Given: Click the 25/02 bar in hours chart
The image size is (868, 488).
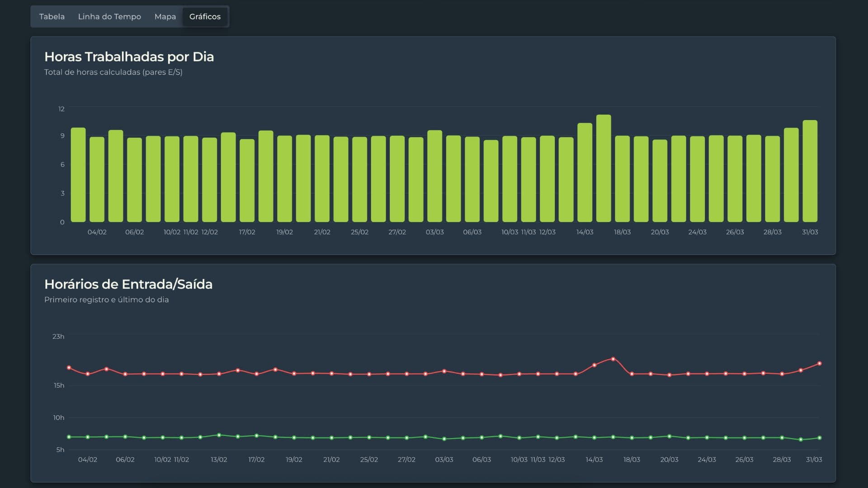Looking at the screenshot, I should 359,179.
